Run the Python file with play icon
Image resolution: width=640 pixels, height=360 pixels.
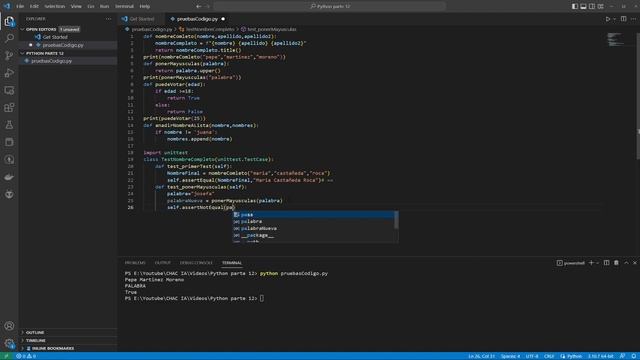click(x=608, y=19)
